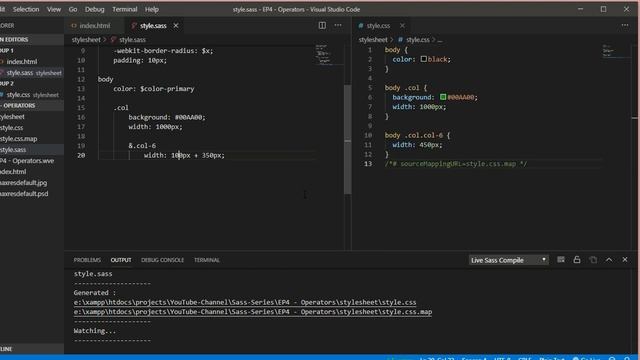
Task: Open output log file icon
Action: [593, 260]
